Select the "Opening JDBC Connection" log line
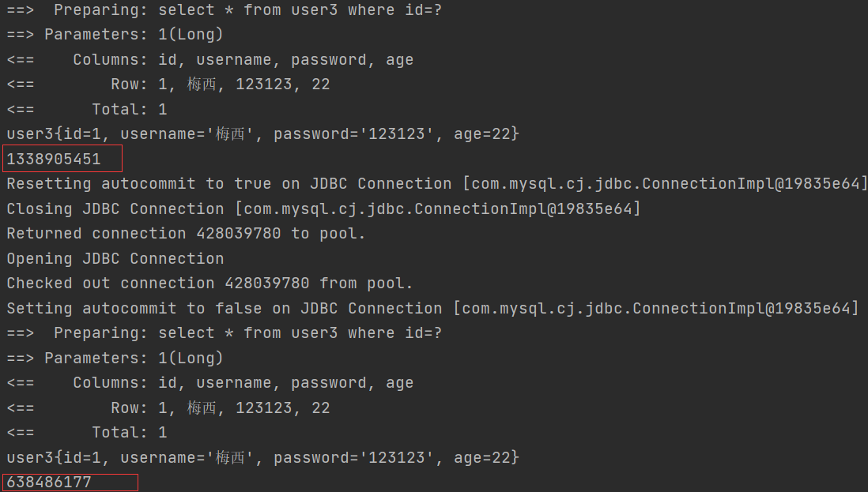This screenshot has height=492, width=868. coord(115,258)
